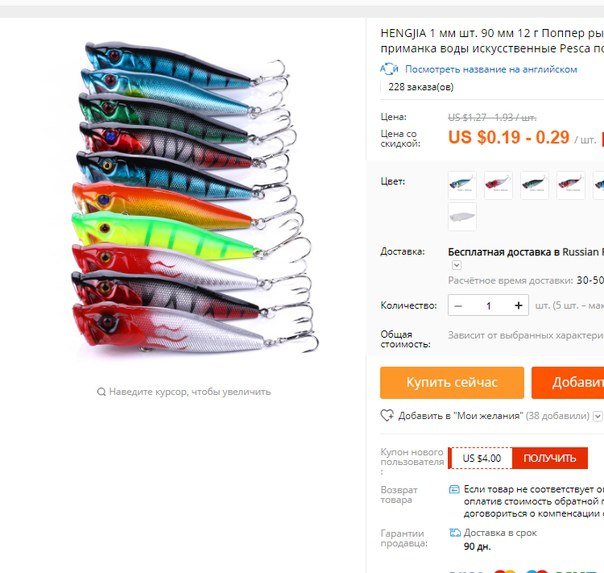Image resolution: width=604 pixels, height=573 pixels.
Task: Select the green lure color option
Action: click(534, 185)
